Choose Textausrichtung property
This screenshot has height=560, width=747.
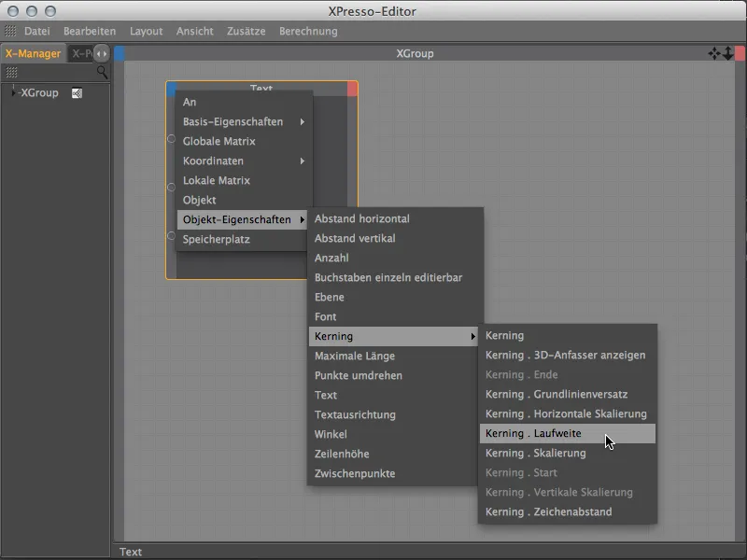coord(393,414)
